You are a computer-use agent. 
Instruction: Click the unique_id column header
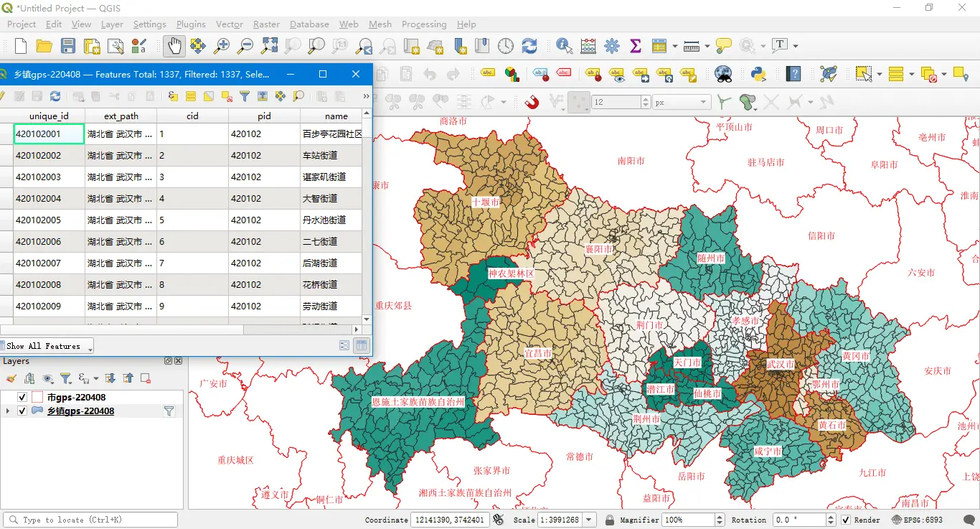click(49, 116)
